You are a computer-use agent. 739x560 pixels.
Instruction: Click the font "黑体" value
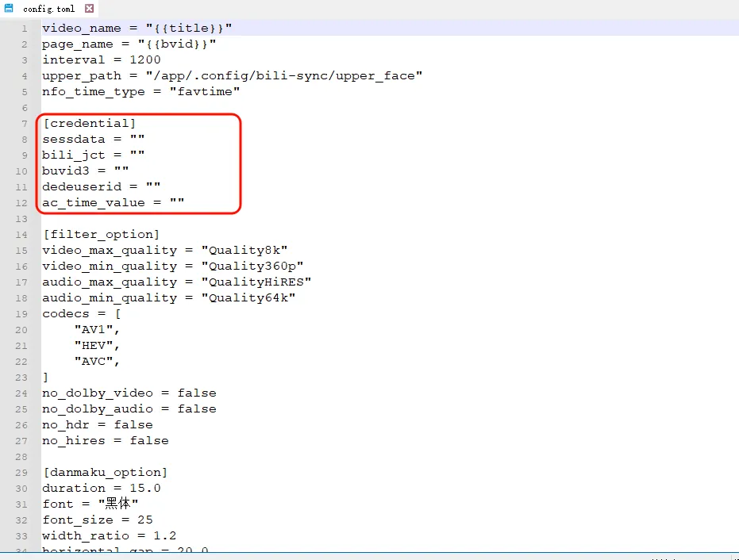(118, 504)
